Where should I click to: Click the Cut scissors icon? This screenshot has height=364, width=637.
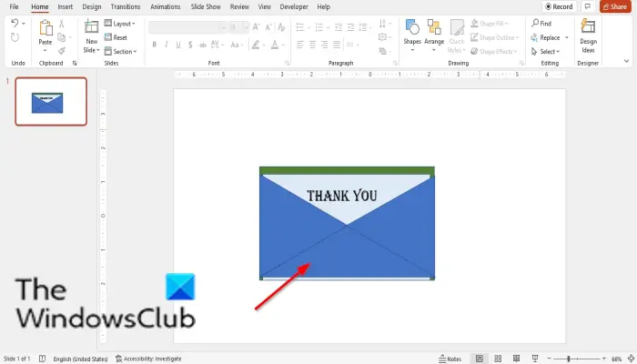coord(61,24)
